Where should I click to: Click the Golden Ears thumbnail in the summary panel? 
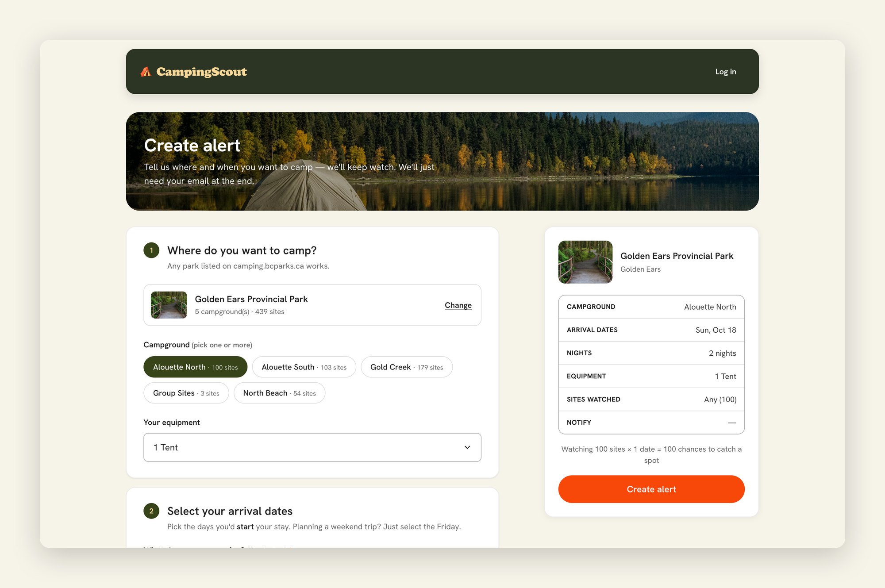coord(585,262)
